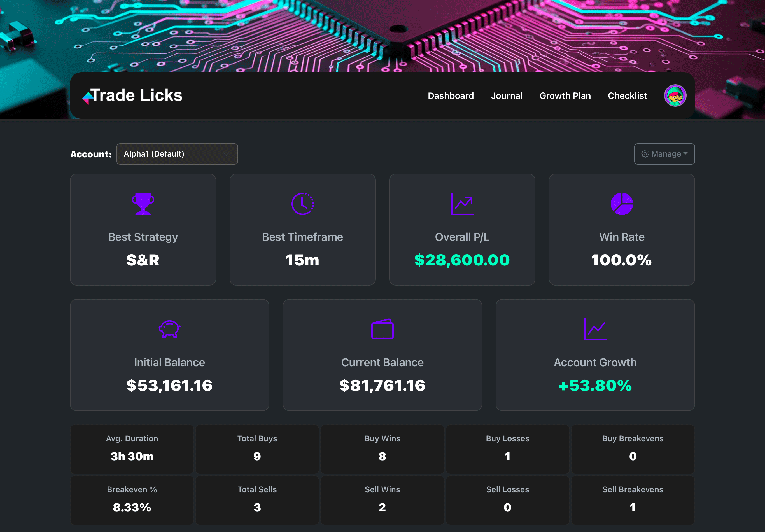This screenshot has width=765, height=532.
Task: Switch to the Journal tab
Action: click(x=507, y=96)
